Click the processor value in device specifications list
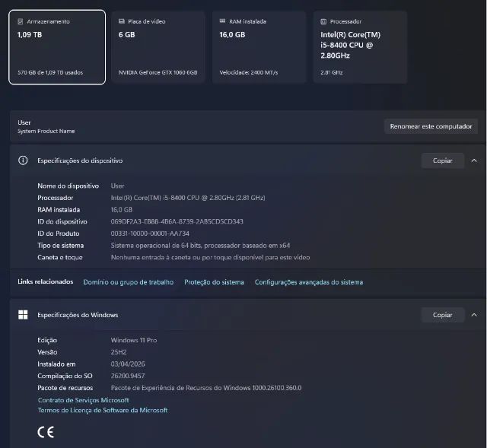Viewport: 487px width, 448px height. coord(188,198)
